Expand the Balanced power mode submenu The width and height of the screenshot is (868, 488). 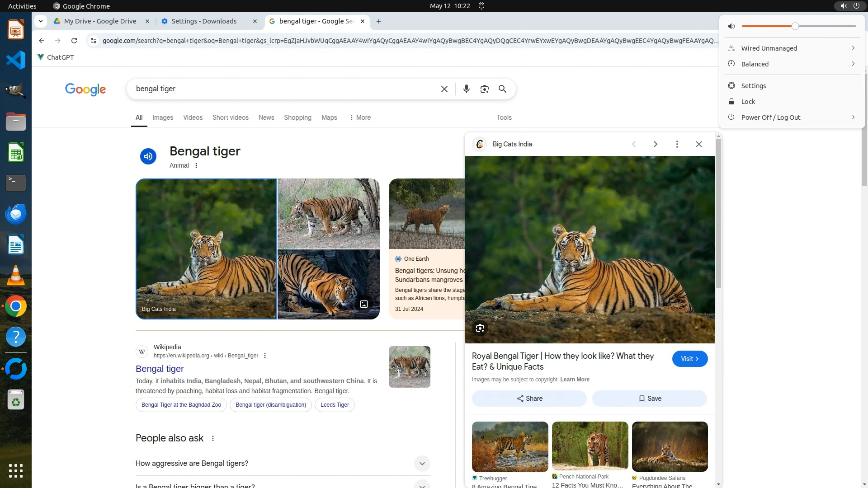pyautogui.click(x=853, y=64)
